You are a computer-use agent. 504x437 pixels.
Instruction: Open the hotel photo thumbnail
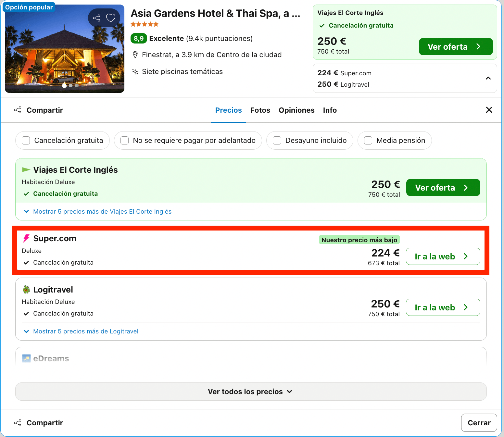tap(65, 49)
